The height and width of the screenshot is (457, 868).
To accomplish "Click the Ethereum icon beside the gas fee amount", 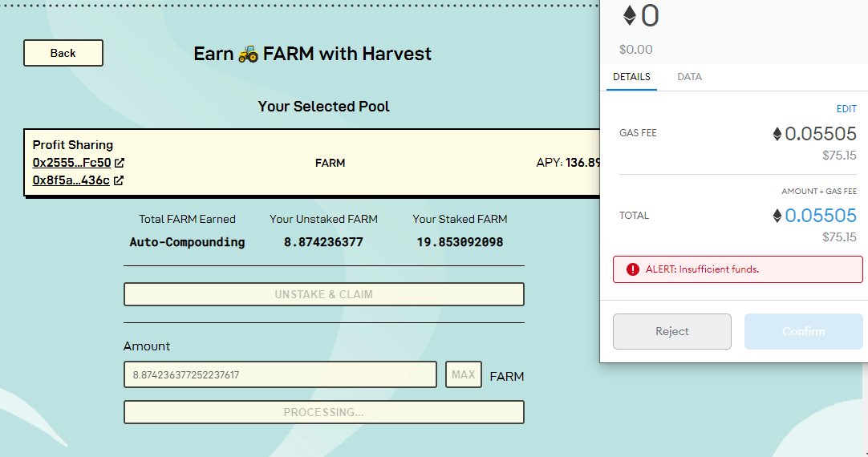I will [x=777, y=134].
